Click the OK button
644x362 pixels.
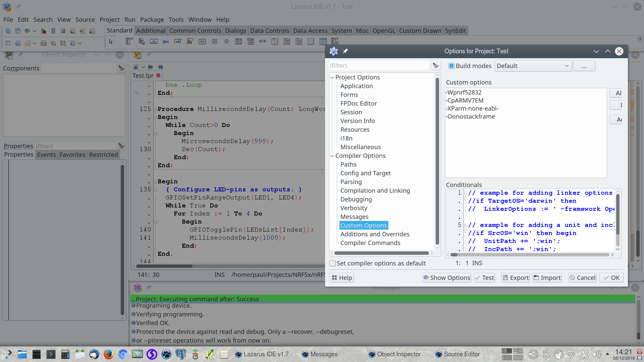(x=611, y=278)
